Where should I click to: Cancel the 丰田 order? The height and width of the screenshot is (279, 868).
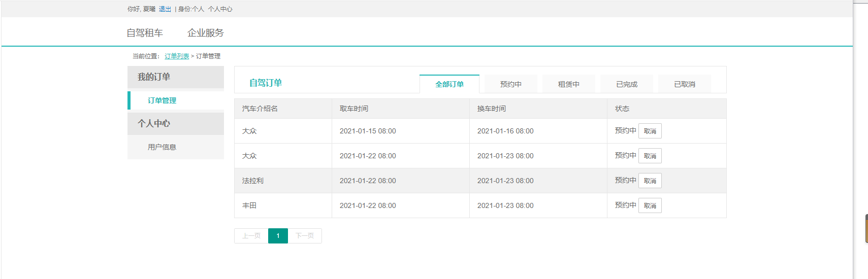click(x=650, y=205)
